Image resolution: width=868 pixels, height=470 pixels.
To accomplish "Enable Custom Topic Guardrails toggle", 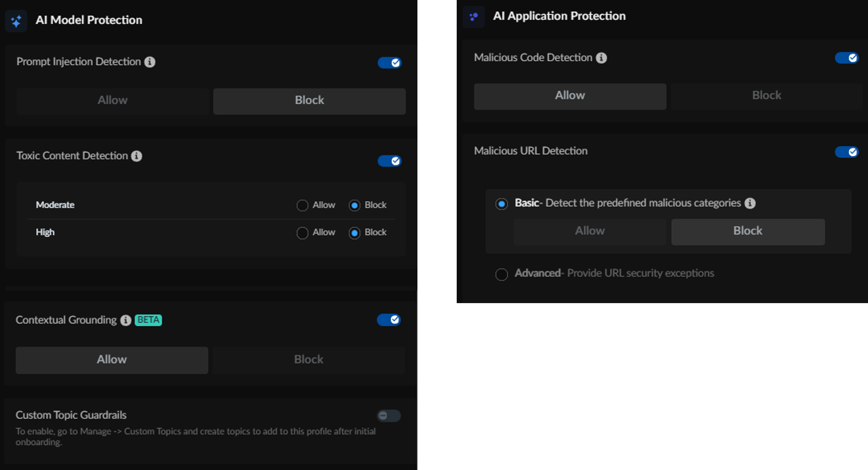I will pos(389,416).
